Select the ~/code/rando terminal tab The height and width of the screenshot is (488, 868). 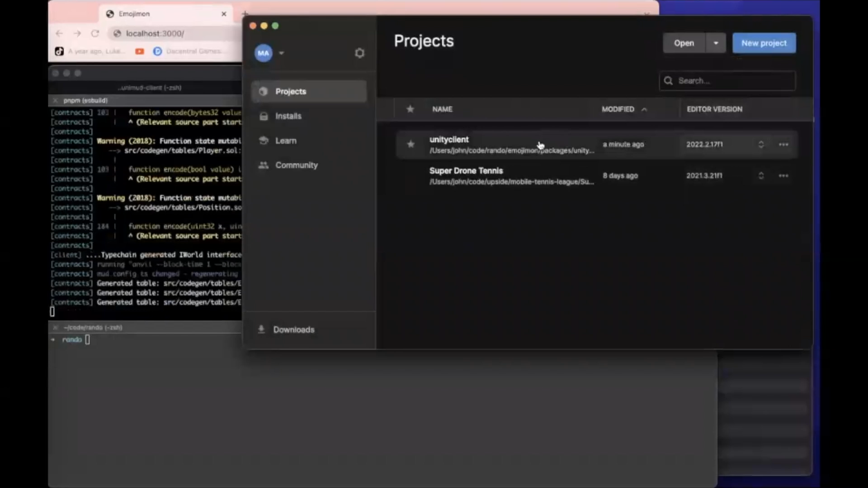93,327
